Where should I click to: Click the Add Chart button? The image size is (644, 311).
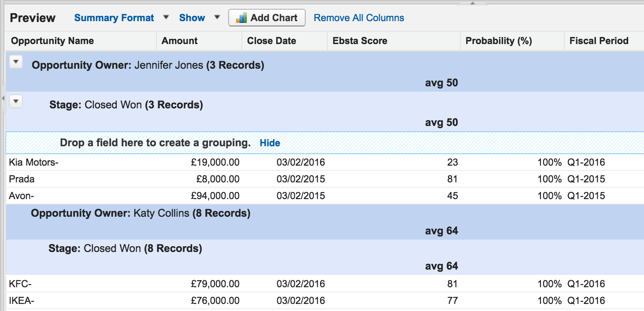pyautogui.click(x=266, y=18)
